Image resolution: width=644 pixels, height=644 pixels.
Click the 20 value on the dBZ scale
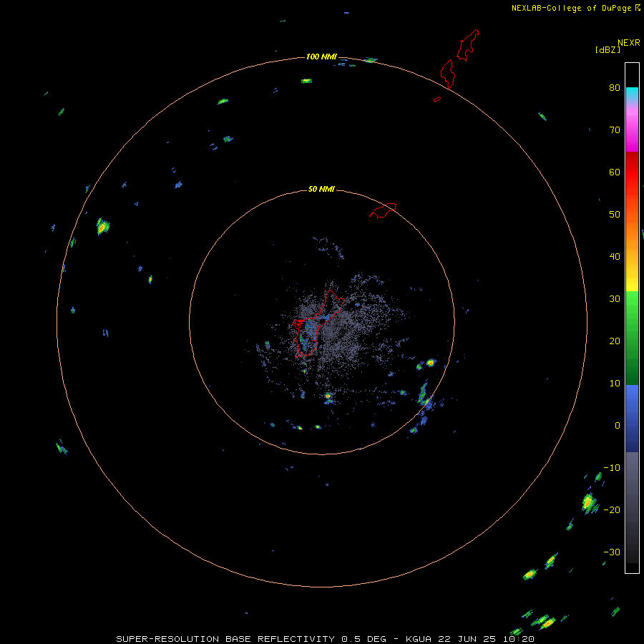coord(615,341)
